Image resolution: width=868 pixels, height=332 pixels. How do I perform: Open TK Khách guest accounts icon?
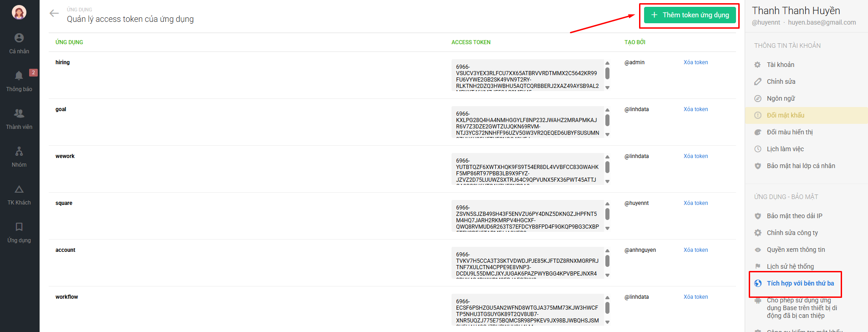[19, 189]
